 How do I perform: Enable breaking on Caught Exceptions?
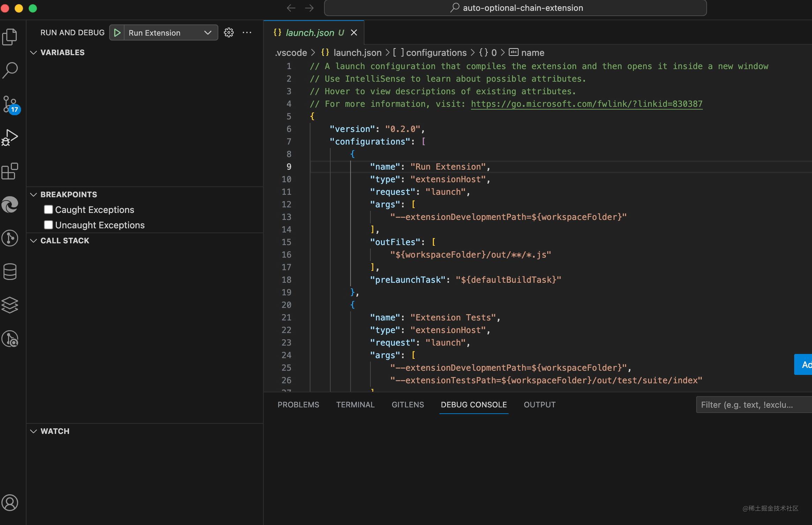[48, 209]
